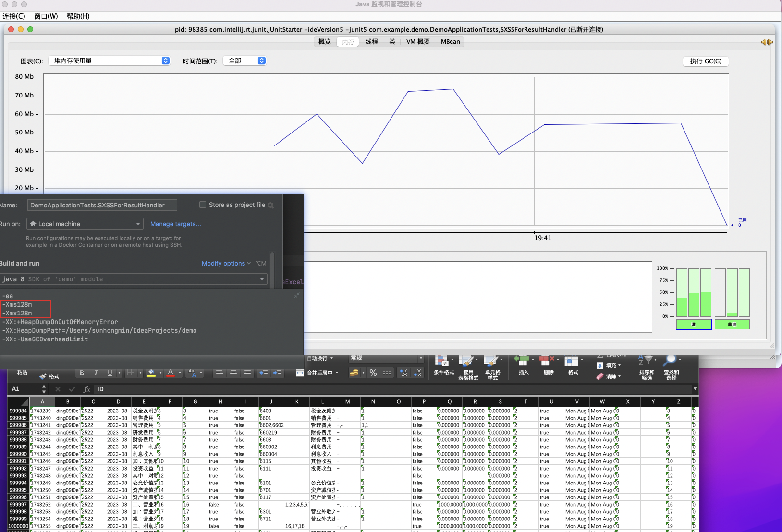Open the 时间范围 time range dropdown

244,60
